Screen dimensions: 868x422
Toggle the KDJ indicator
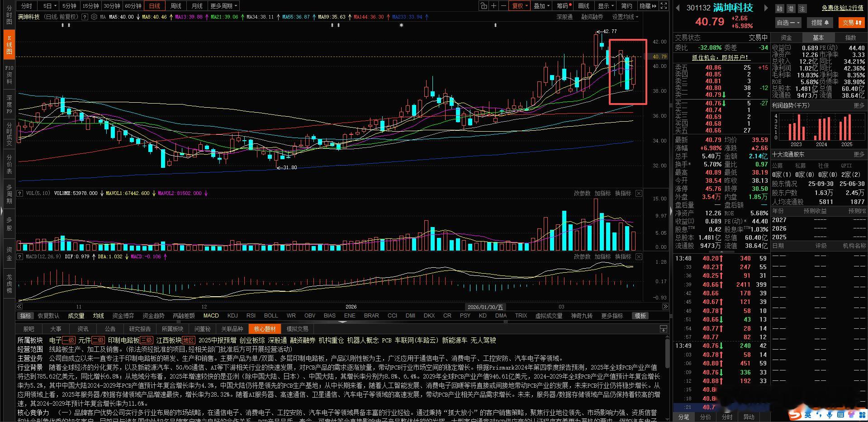coord(232,316)
